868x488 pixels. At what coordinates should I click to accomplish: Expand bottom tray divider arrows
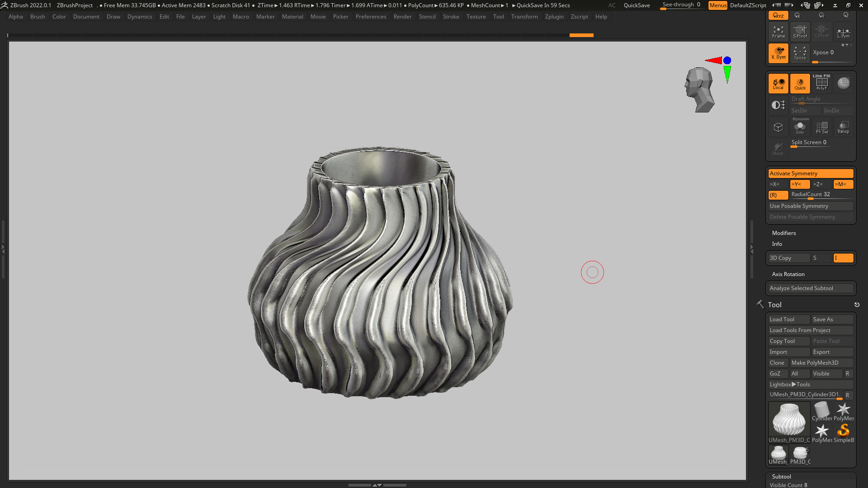pos(377,485)
